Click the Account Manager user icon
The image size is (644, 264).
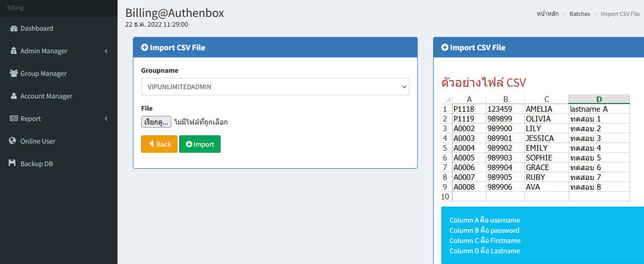click(14, 96)
